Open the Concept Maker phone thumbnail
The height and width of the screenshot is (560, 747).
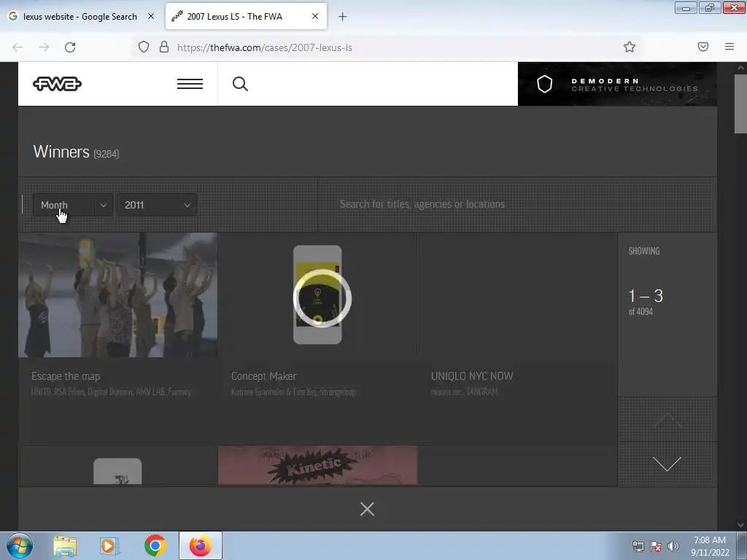317,295
